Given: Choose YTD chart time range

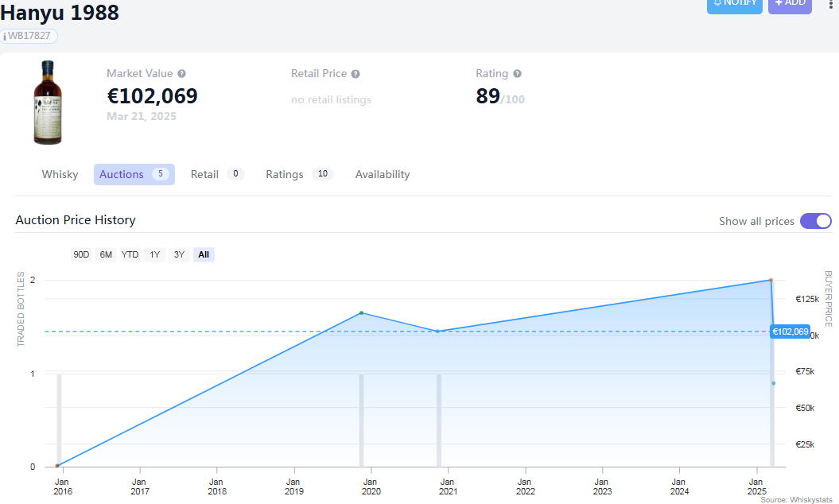Looking at the screenshot, I should pos(130,254).
